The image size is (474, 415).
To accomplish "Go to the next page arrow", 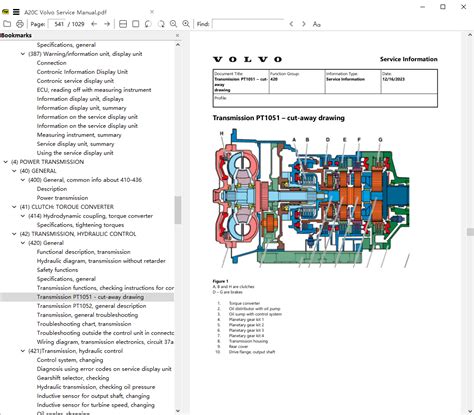I will (107, 24).
